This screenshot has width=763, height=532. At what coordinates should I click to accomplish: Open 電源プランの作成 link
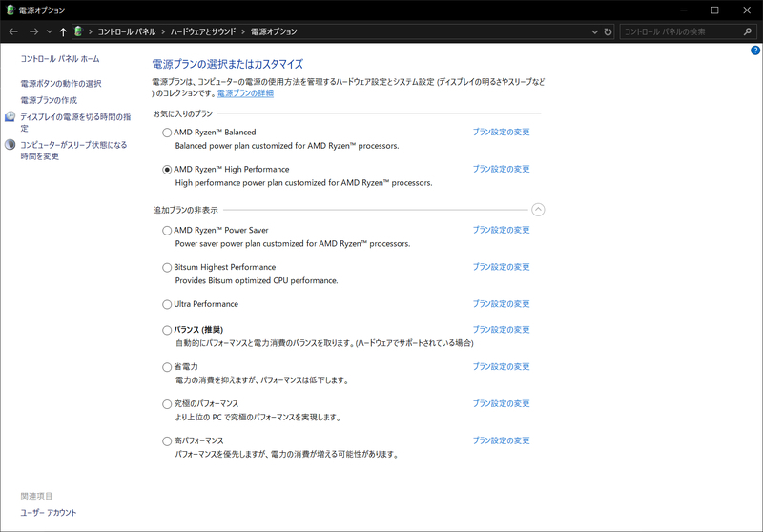point(49,100)
